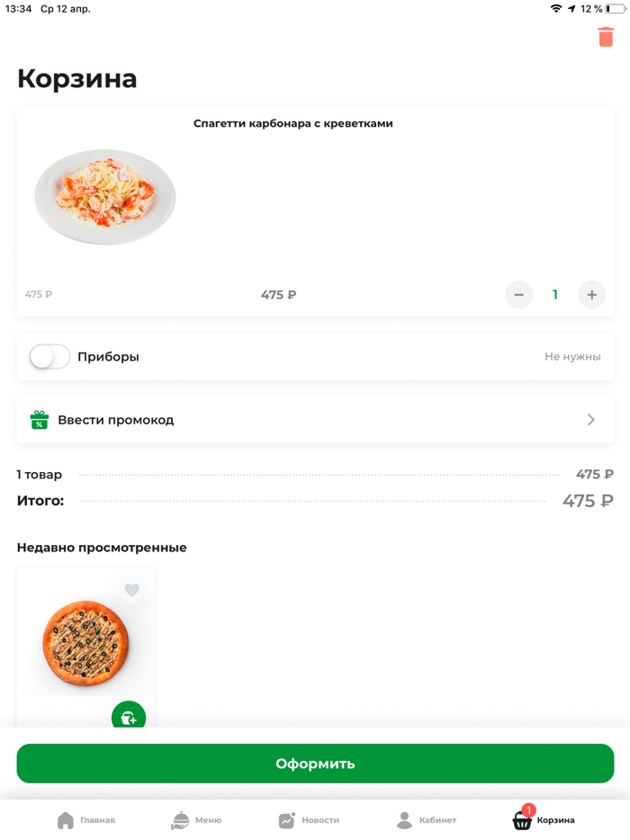
Task: Increase quantity with the plus button
Action: [x=591, y=294]
